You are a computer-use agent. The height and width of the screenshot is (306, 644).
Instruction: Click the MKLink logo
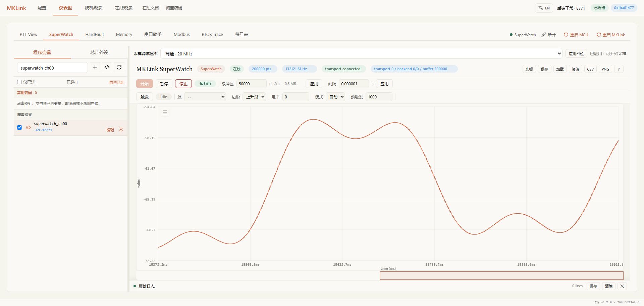pyautogui.click(x=16, y=8)
